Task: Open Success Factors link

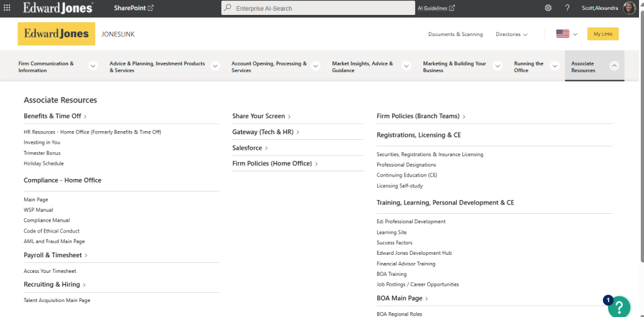Action: pos(394,242)
